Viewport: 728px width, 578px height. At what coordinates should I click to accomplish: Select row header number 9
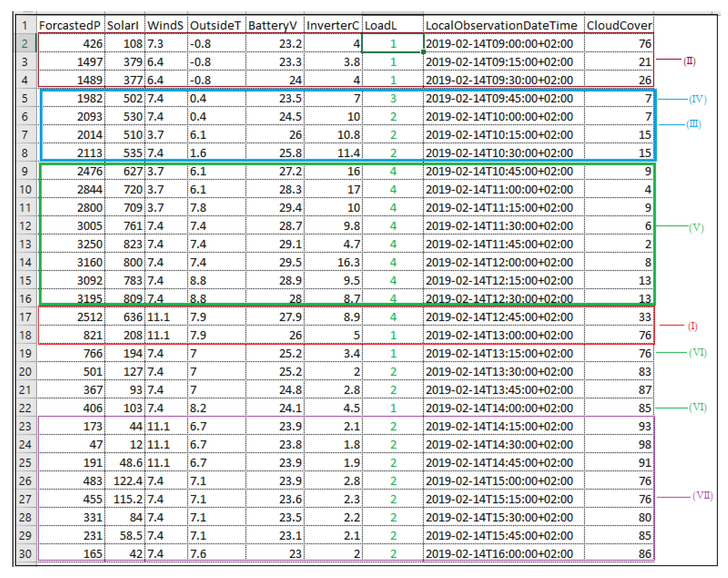pos(26,171)
